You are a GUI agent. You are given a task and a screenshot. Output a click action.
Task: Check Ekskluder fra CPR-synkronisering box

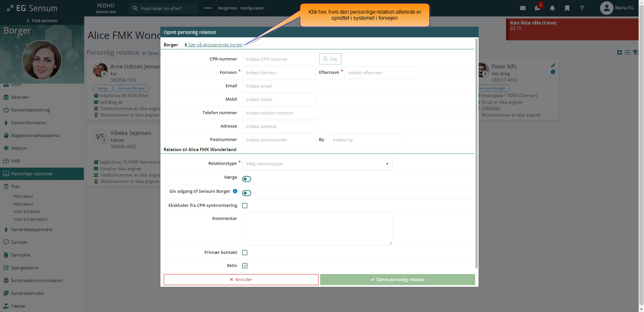(245, 206)
